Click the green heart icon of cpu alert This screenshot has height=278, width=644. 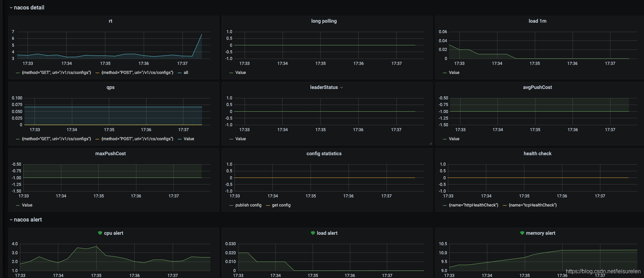click(100, 233)
